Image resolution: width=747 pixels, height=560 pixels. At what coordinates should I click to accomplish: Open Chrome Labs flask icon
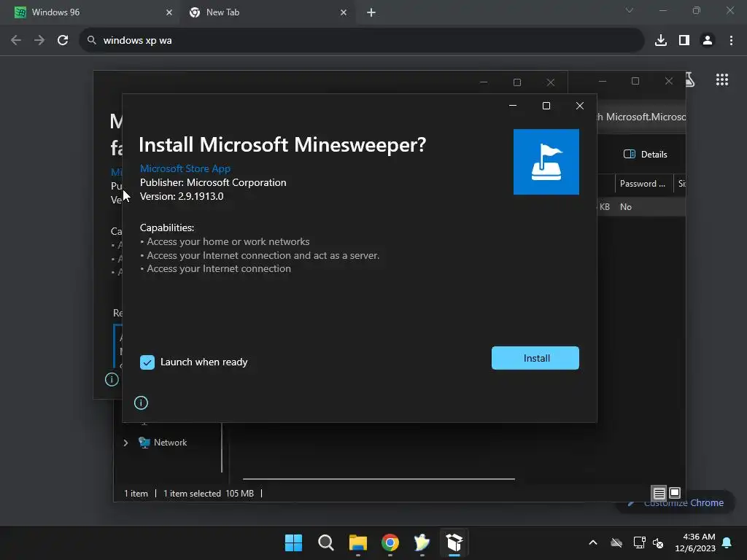click(x=690, y=79)
